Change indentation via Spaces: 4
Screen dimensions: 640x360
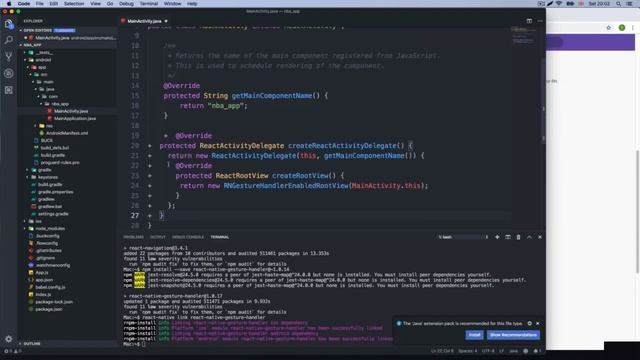tap(468, 351)
